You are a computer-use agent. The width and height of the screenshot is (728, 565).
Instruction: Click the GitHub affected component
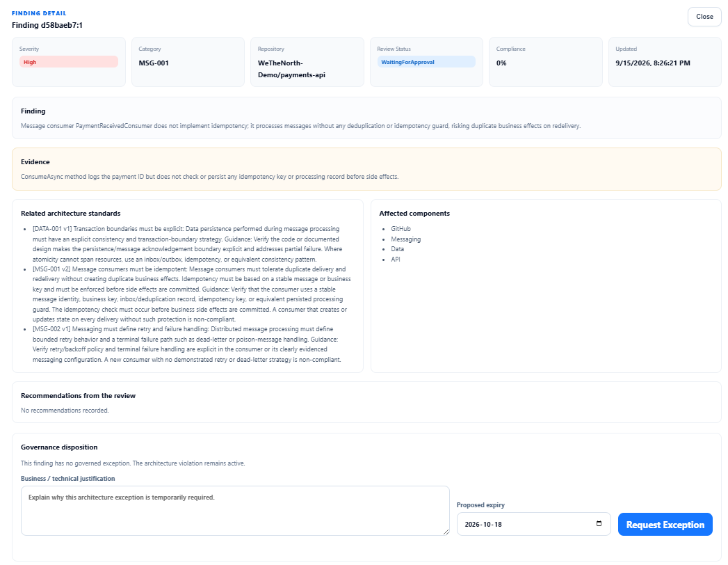coord(401,229)
